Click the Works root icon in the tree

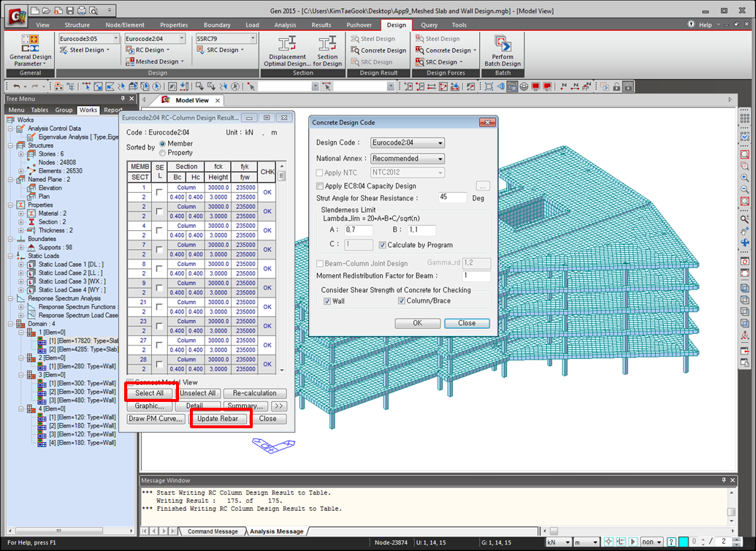click(x=11, y=120)
